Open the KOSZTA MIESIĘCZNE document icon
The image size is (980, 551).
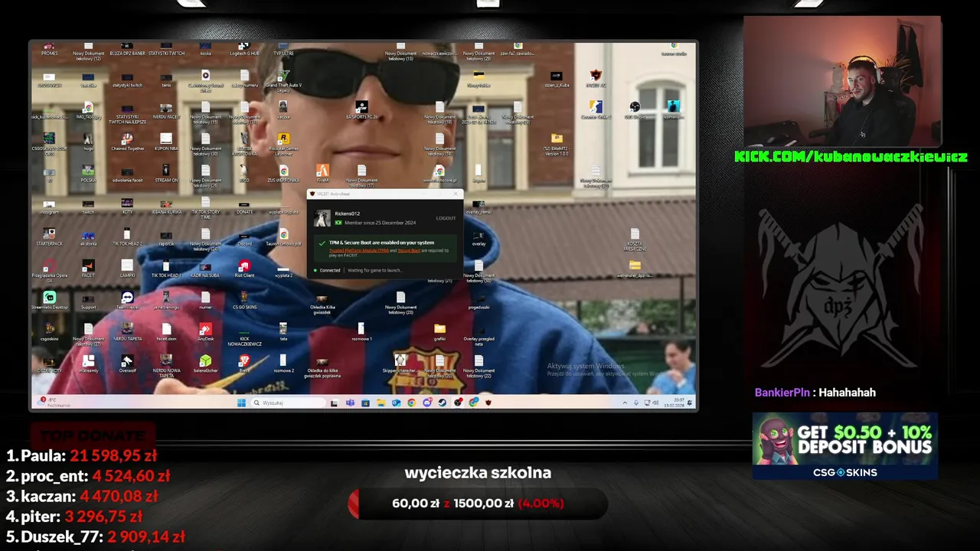click(x=635, y=240)
